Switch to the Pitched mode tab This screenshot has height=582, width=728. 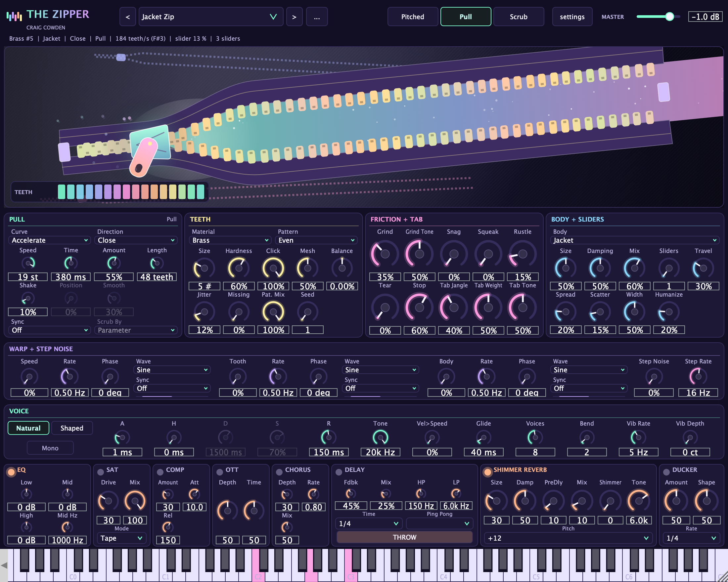[412, 17]
